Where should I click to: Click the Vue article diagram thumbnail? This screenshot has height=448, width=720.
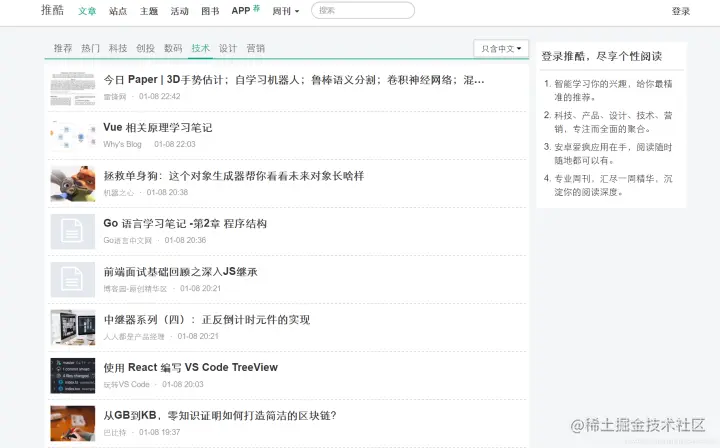tap(73, 136)
